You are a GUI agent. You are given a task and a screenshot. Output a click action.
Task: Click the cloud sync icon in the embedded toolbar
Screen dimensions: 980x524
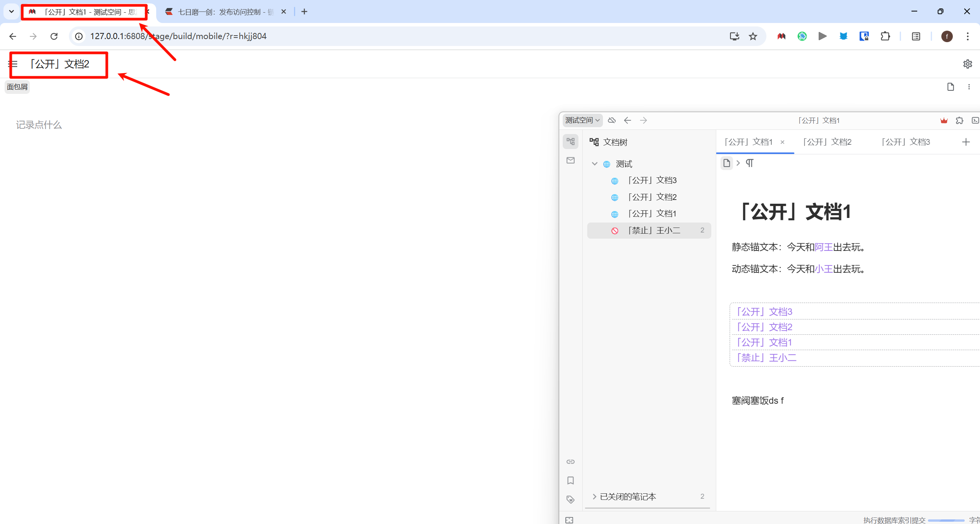612,120
